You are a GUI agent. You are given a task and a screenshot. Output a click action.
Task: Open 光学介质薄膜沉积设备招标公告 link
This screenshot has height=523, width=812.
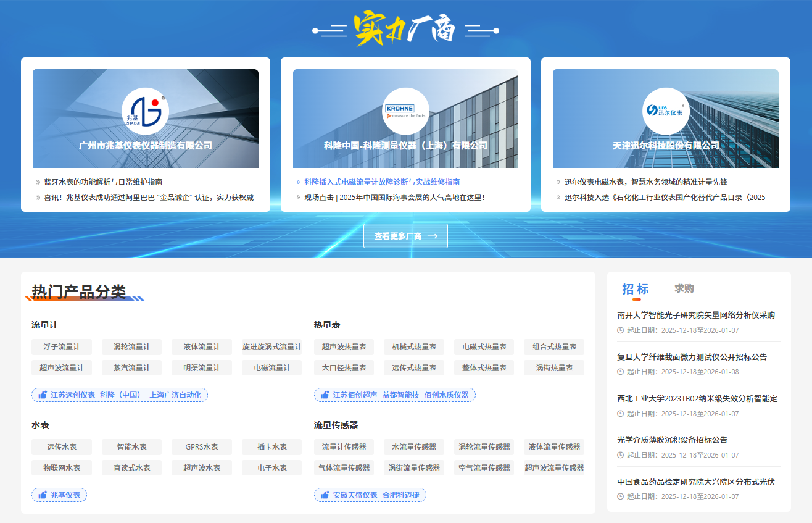[x=672, y=440]
